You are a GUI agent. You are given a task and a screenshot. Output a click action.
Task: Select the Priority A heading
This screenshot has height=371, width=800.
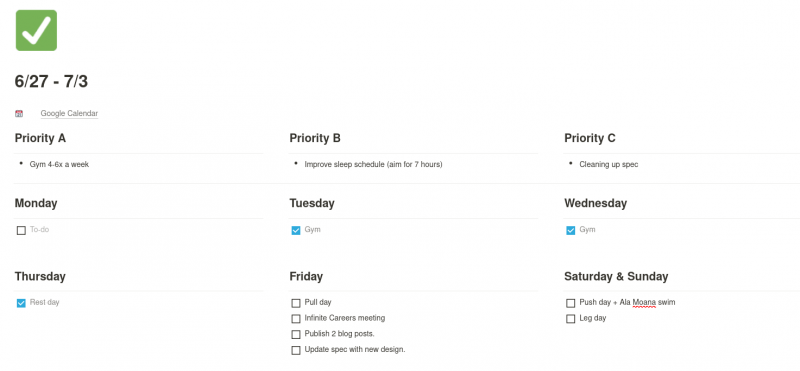click(x=40, y=138)
